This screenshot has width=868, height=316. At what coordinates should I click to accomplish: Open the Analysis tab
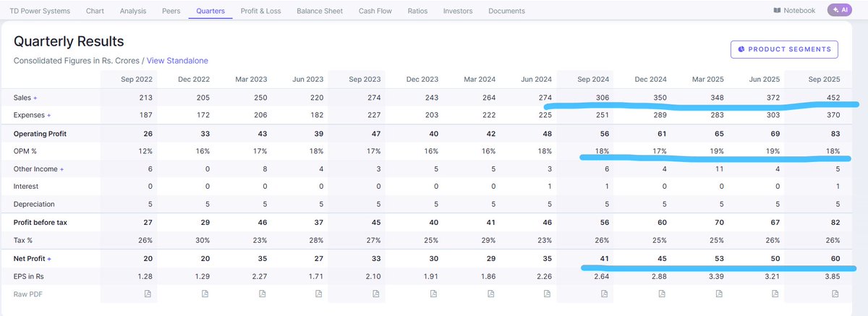click(x=133, y=11)
